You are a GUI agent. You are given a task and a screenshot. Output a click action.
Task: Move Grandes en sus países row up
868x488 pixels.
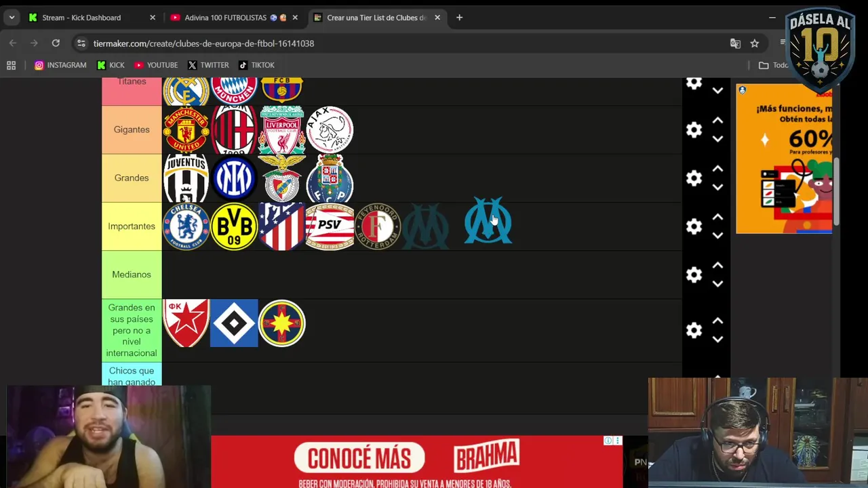coord(717,321)
